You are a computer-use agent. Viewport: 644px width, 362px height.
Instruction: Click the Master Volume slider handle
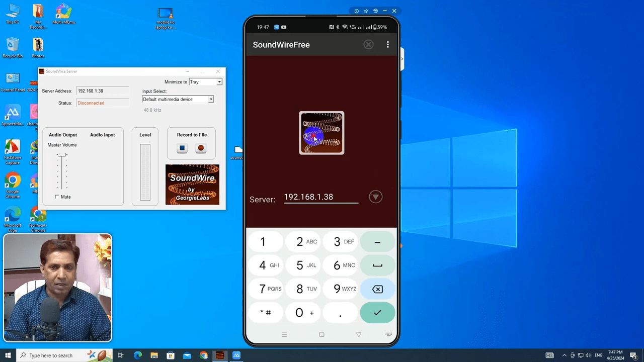(x=62, y=155)
